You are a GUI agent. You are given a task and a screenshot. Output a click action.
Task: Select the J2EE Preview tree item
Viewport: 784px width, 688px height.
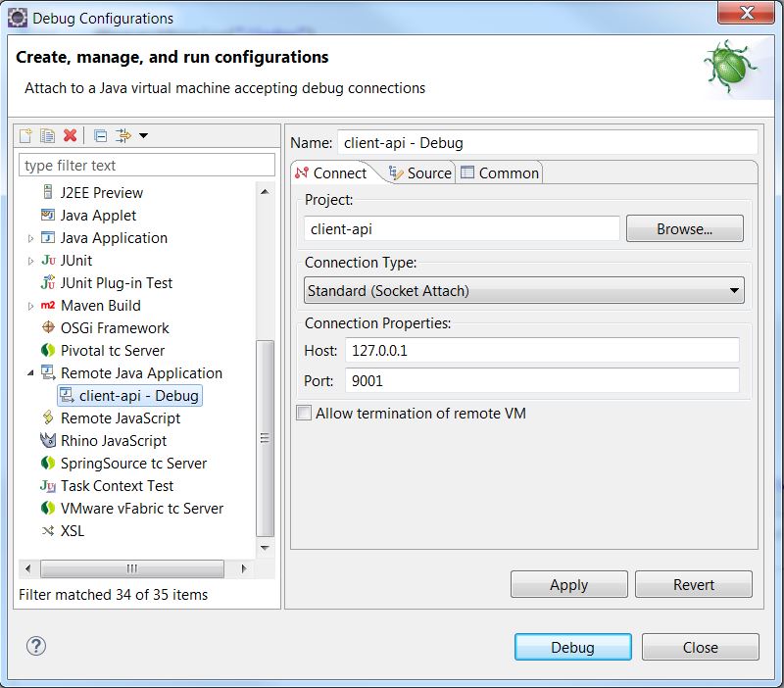pos(102,192)
